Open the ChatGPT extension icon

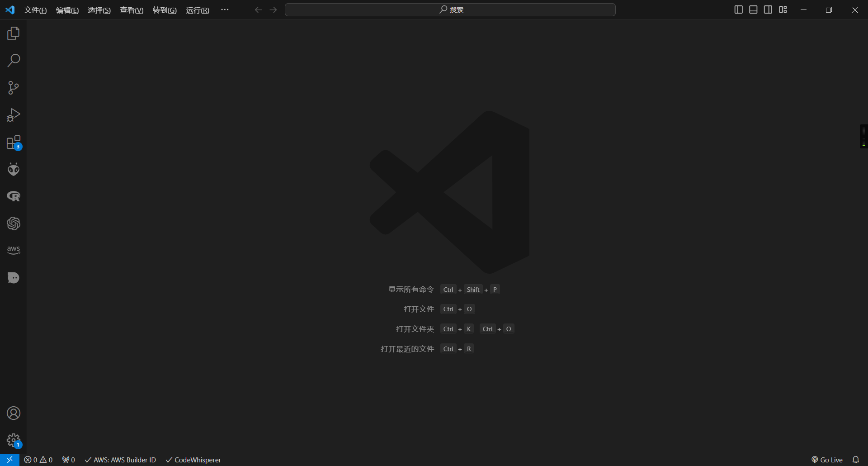click(14, 223)
